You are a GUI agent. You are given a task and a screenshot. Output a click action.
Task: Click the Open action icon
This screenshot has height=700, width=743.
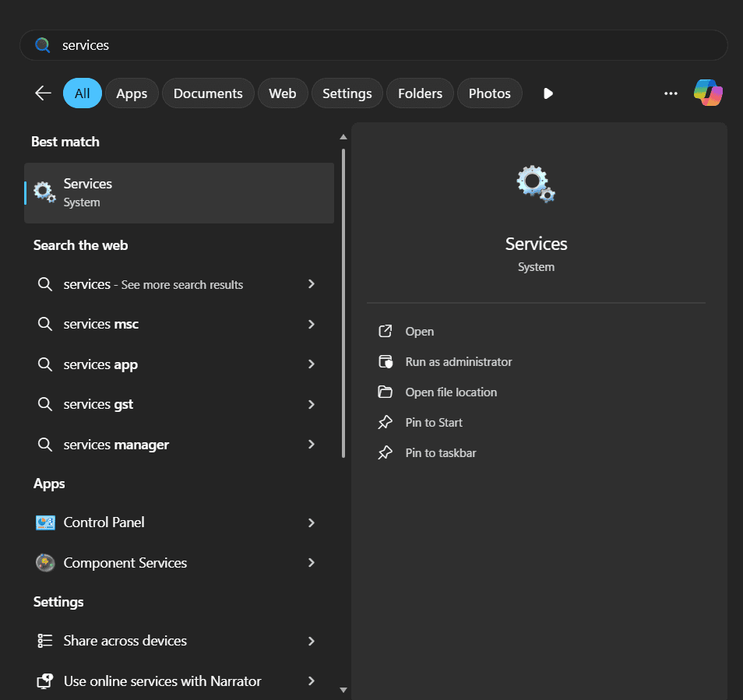[x=386, y=331]
